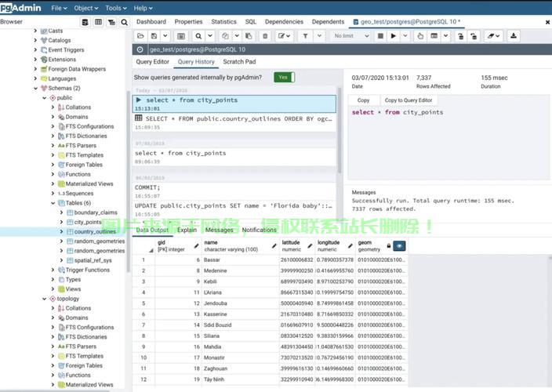This screenshot has height=392, width=552.
Task: Click the Rollback transaction toolbar icon
Action: pos(474,36)
